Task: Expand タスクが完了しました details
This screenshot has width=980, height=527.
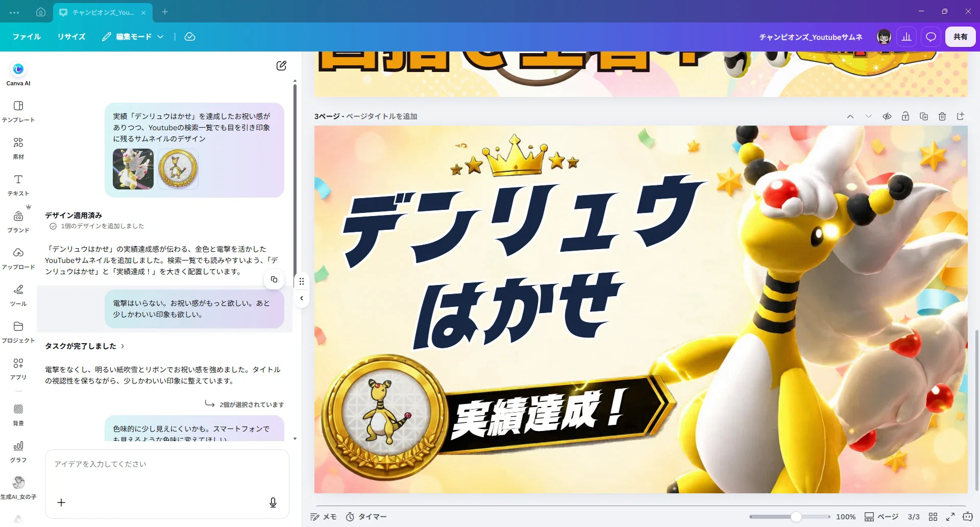Action: (85, 346)
